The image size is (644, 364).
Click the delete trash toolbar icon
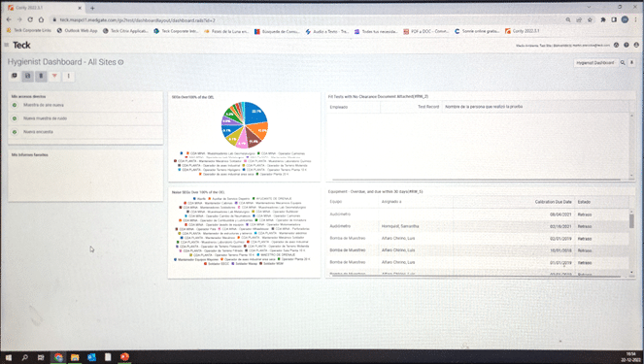(41, 76)
